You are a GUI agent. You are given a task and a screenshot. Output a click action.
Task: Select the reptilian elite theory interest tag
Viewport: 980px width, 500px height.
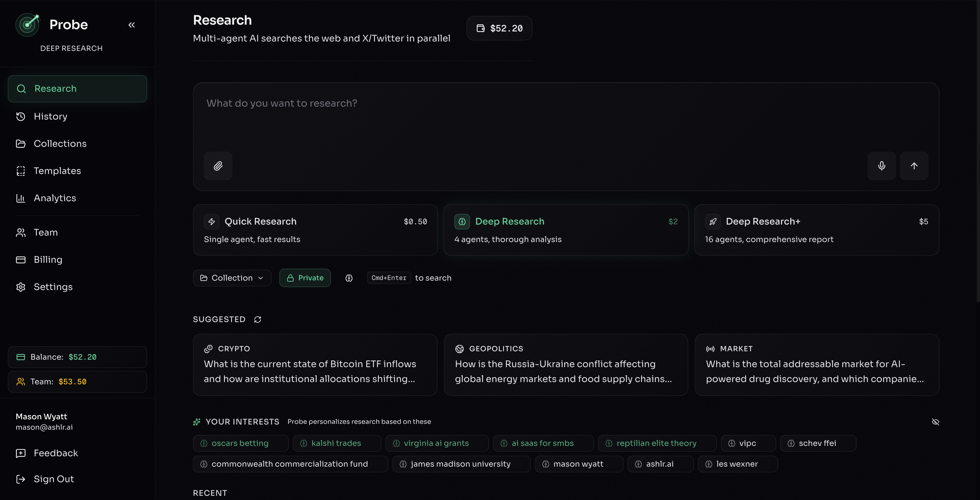tap(656, 443)
